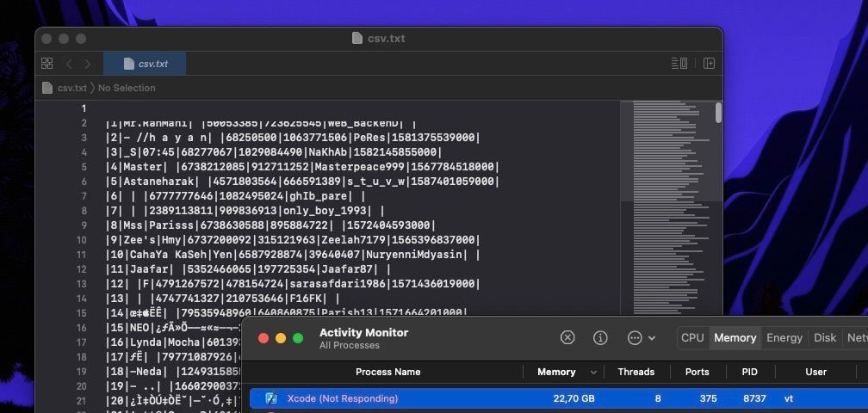
Task: Go back with the Xcode left chevron
Action: 69,65
